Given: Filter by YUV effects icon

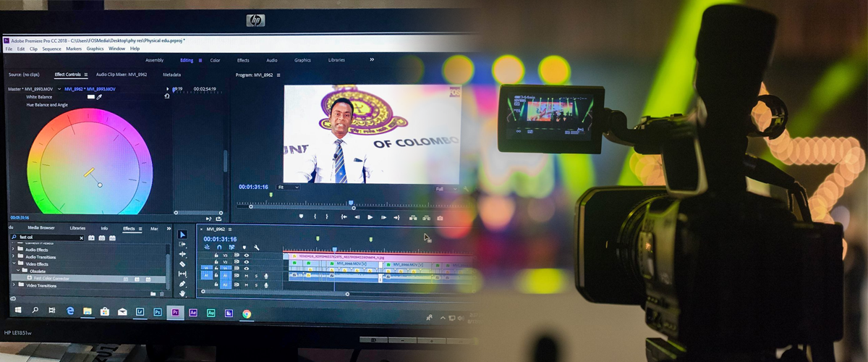Looking at the screenshot, I should point(112,237).
